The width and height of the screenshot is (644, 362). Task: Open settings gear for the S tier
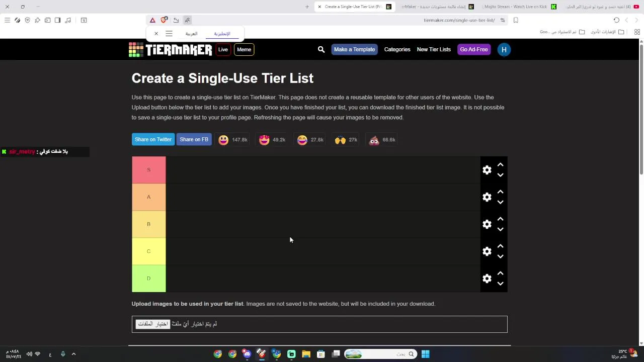pos(487,170)
